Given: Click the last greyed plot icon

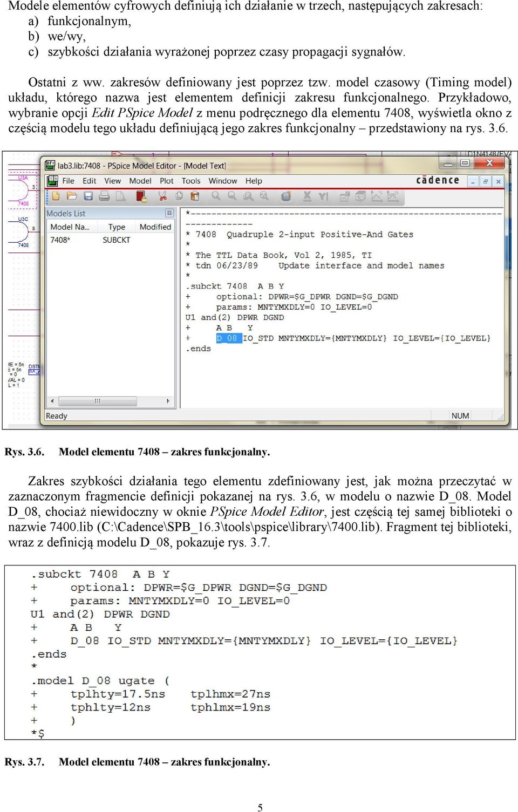Looking at the screenshot, I should (x=393, y=196).
